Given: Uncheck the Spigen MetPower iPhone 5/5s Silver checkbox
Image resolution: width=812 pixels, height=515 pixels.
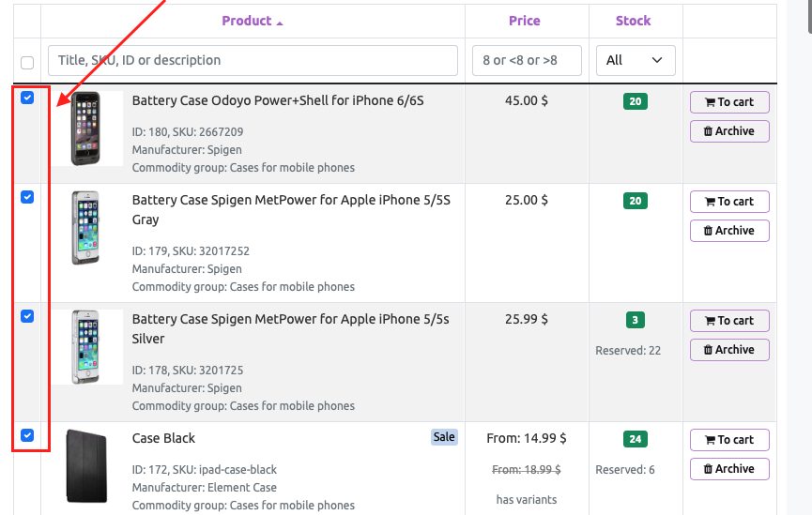Looking at the screenshot, I should [x=27, y=316].
